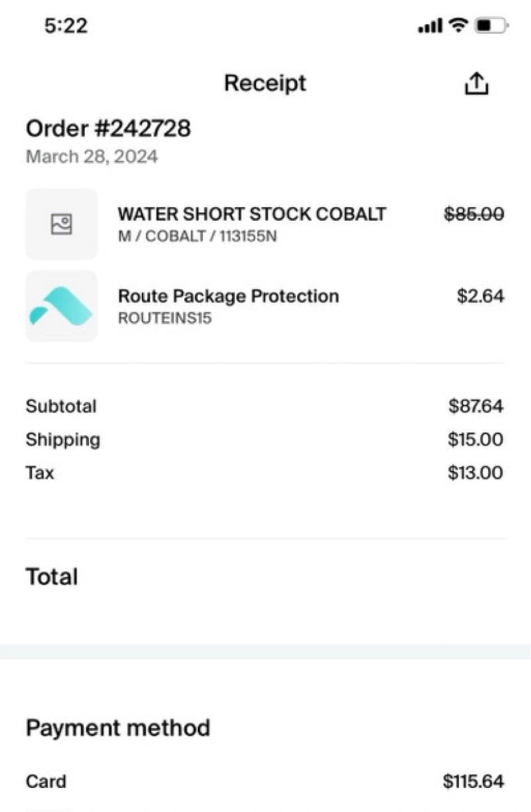Tap the Payment method heading

[x=118, y=728]
